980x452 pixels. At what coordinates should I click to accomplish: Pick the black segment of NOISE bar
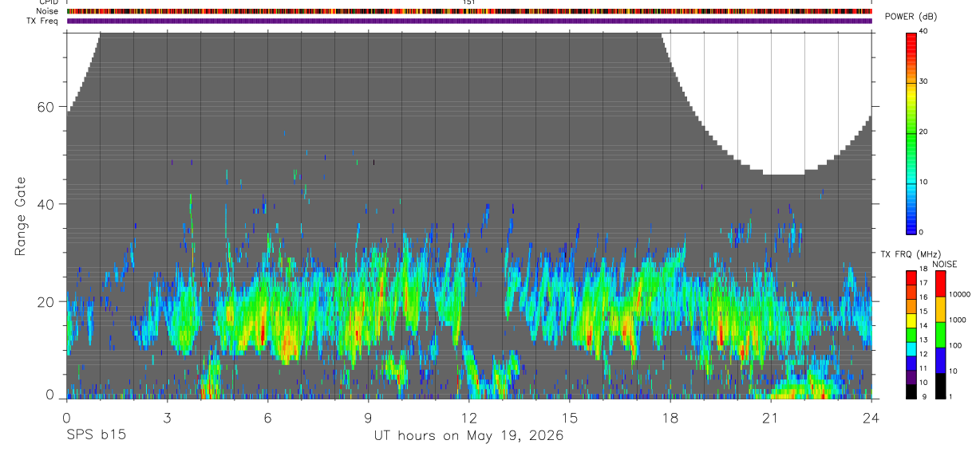(939, 386)
